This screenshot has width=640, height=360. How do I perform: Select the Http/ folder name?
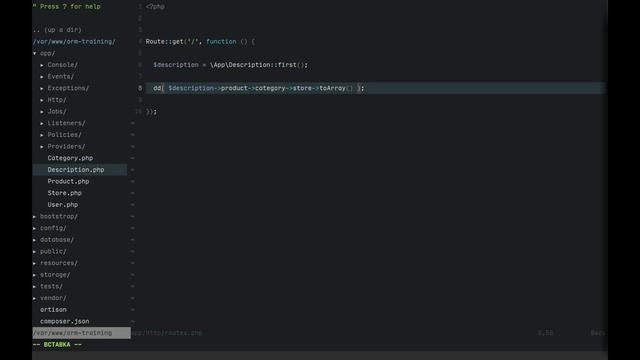[x=57, y=100]
